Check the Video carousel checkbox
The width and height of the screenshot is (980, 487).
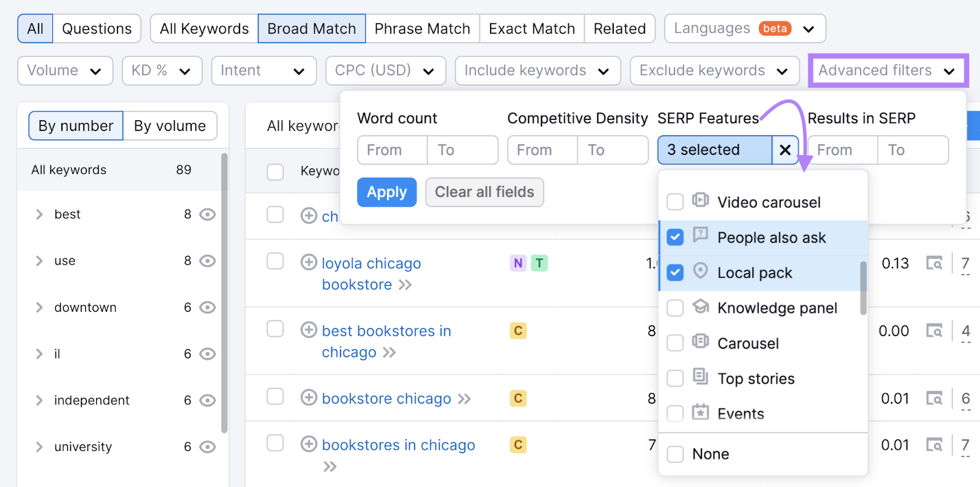pos(675,202)
